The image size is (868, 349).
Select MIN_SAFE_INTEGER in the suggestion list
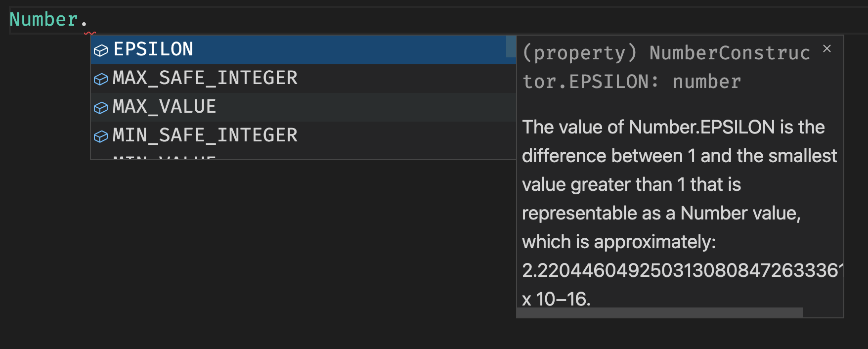[x=303, y=136]
